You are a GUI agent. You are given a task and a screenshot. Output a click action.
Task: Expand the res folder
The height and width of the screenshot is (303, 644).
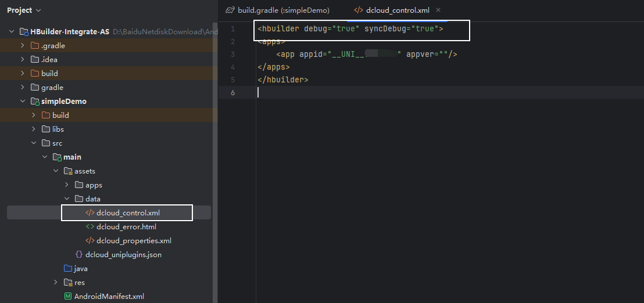click(56, 283)
